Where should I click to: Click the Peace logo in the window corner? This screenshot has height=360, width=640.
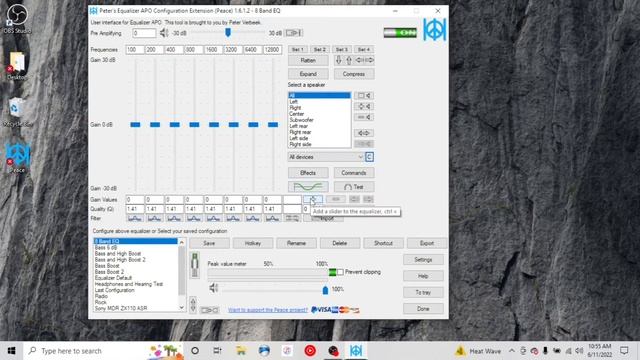[x=434, y=29]
